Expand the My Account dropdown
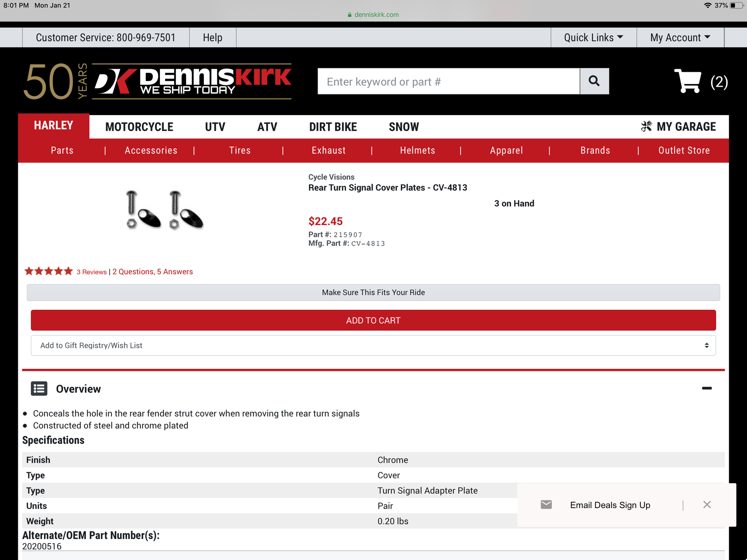The width and height of the screenshot is (747, 560). pyautogui.click(x=680, y=37)
